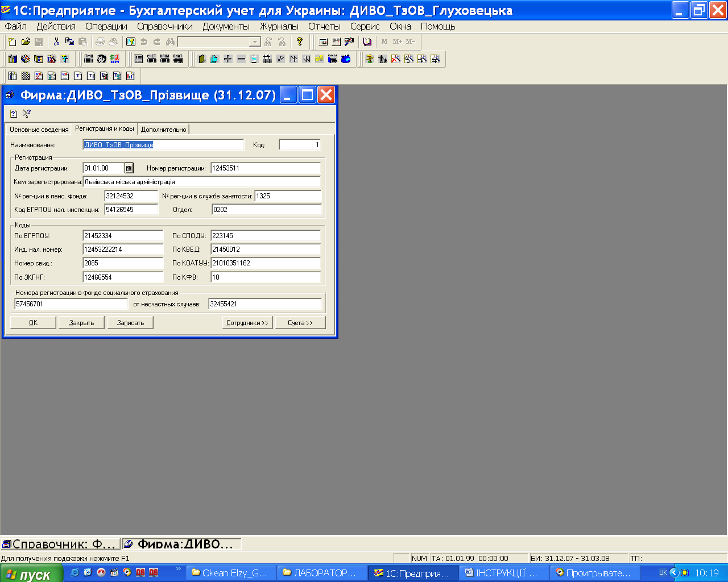Viewport: 728px width, 582px height.
Task: Open the Okean Elzy taskbar folder
Action: [x=232, y=573]
